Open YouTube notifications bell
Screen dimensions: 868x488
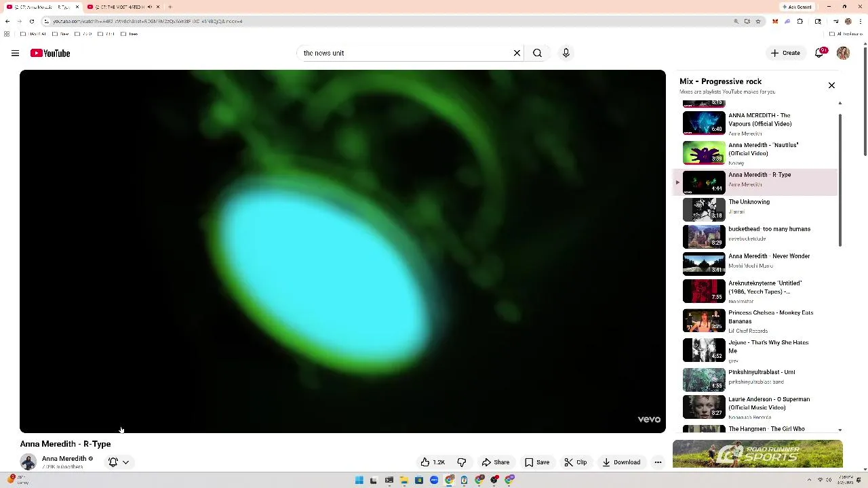tap(819, 53)
